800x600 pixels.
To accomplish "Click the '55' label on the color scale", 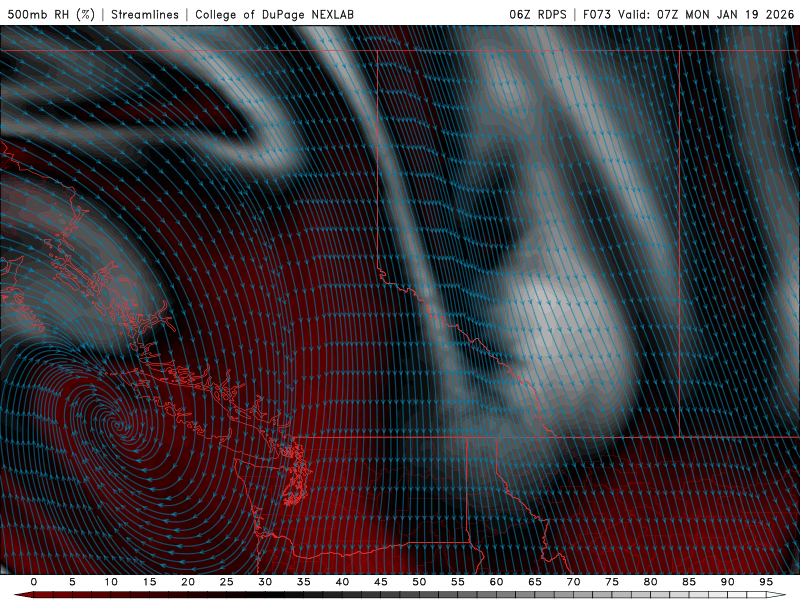I will point(458,582).
